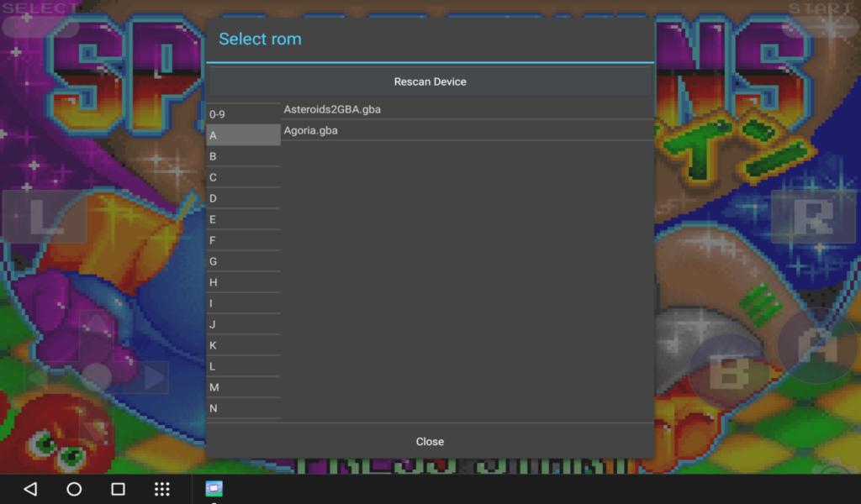861x504 pixels.
Task: Tap the emulator A button
Action: click(x=817, y=345)
